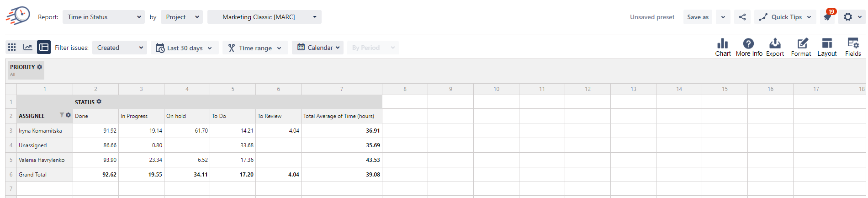Click the Iryna Komarnitska Done cell
Screen dimensions: 868x198
tap(96, 131)
